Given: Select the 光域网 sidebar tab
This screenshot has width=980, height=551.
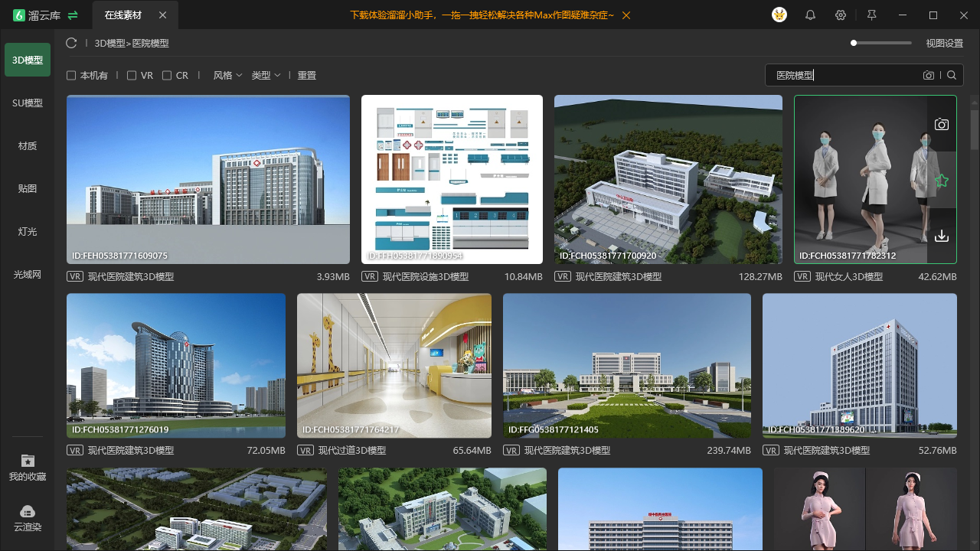Looking at the screenshot, I should coord(28,274).
